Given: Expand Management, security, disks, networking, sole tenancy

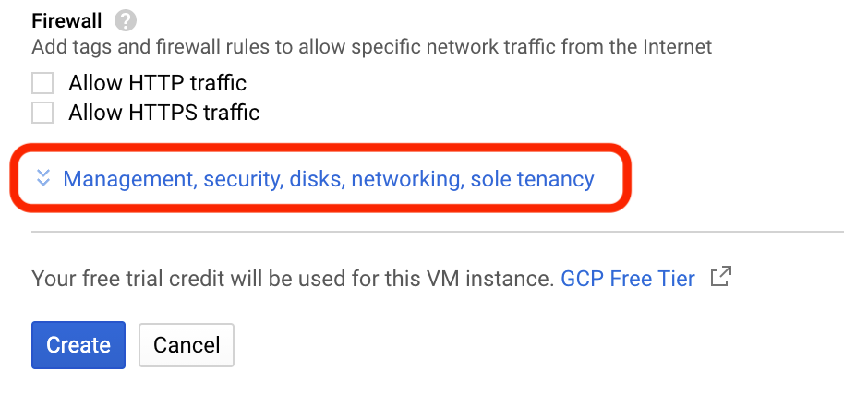Looking at the screenshot, I should point(328,179).
